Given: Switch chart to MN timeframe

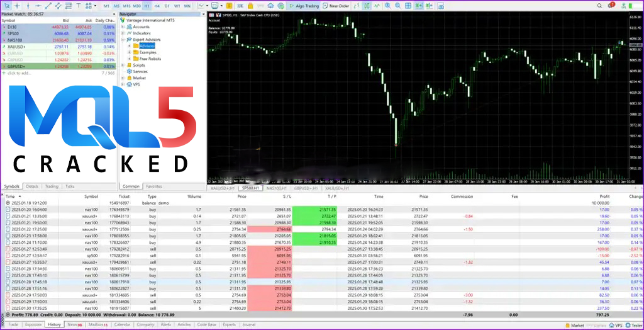Looking at the screenshot, I should click(x=187, y=6).
